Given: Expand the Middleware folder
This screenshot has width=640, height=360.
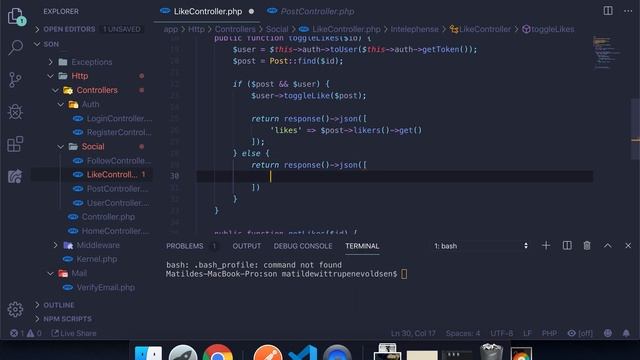Looking at the screenshot, I should tap(98, 245).
